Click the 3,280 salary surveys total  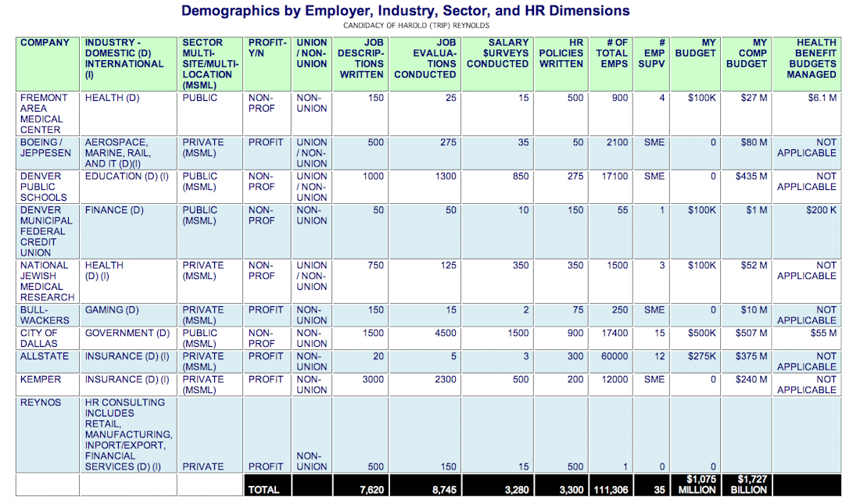(517, 490)
